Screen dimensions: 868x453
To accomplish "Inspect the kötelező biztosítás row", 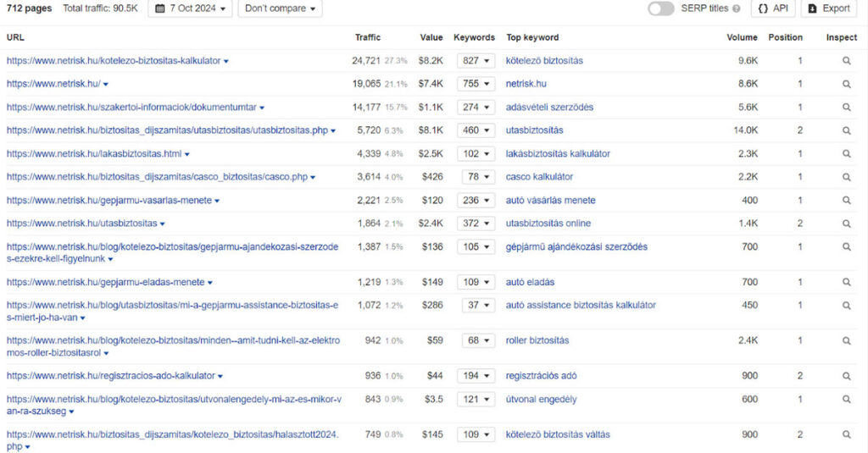I will [x=847, y=61].
